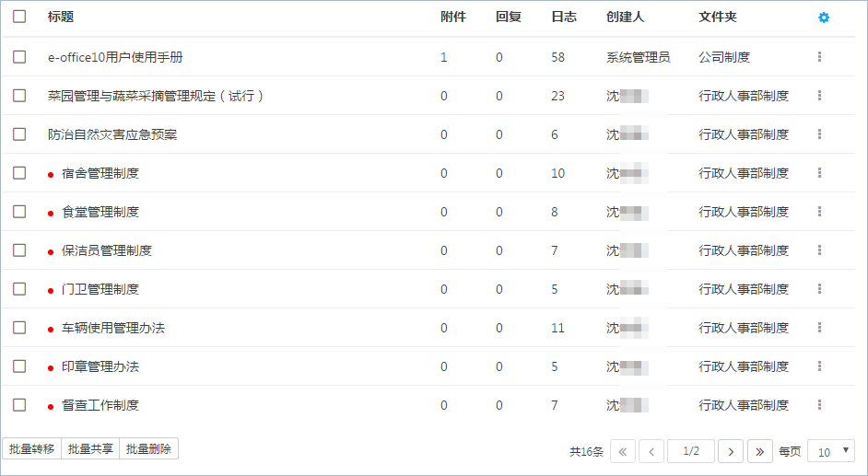Go to the last page of results

click(x=760, y=452)
